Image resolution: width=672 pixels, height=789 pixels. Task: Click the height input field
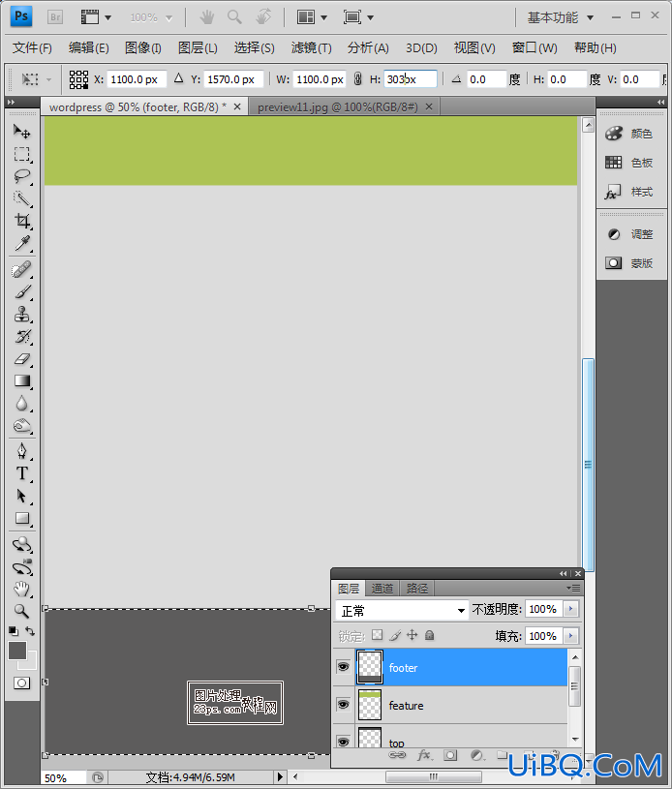(411, 79)
